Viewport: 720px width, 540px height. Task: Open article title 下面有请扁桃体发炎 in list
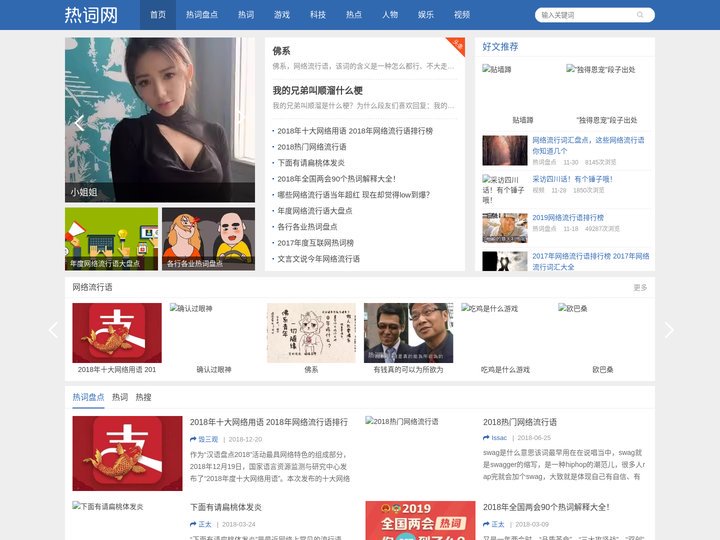(225, 507)
